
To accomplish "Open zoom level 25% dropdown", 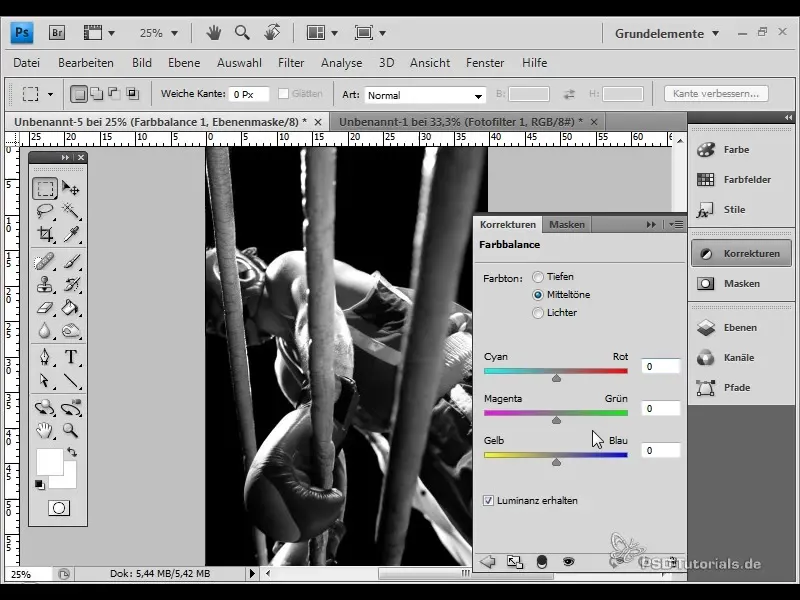I will 174,33.
